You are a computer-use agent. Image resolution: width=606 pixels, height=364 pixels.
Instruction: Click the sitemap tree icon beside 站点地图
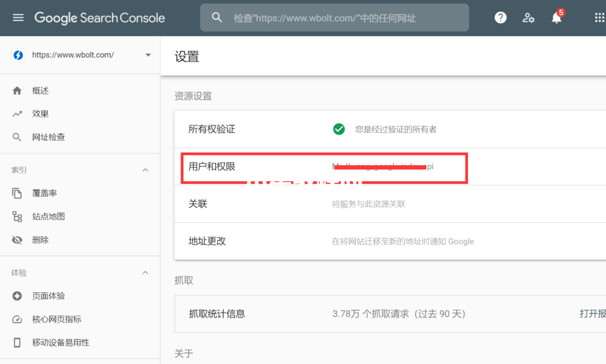pos(17,217)
